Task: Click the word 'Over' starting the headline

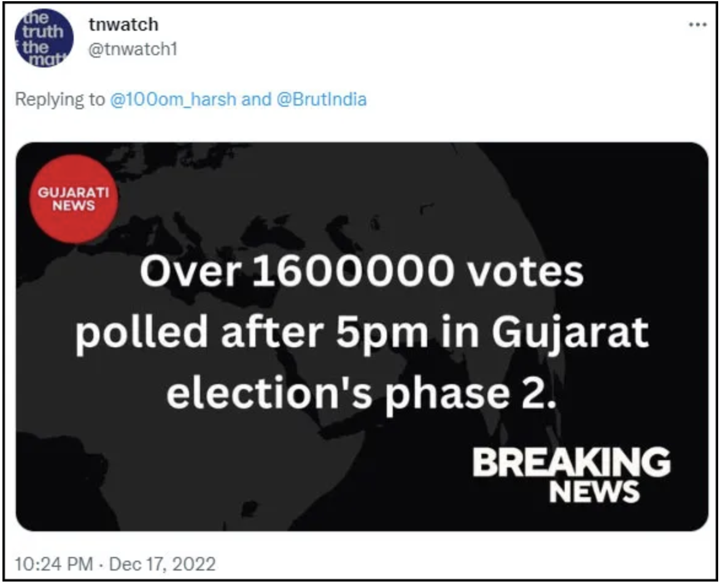Action: click(x=187, y=272)
